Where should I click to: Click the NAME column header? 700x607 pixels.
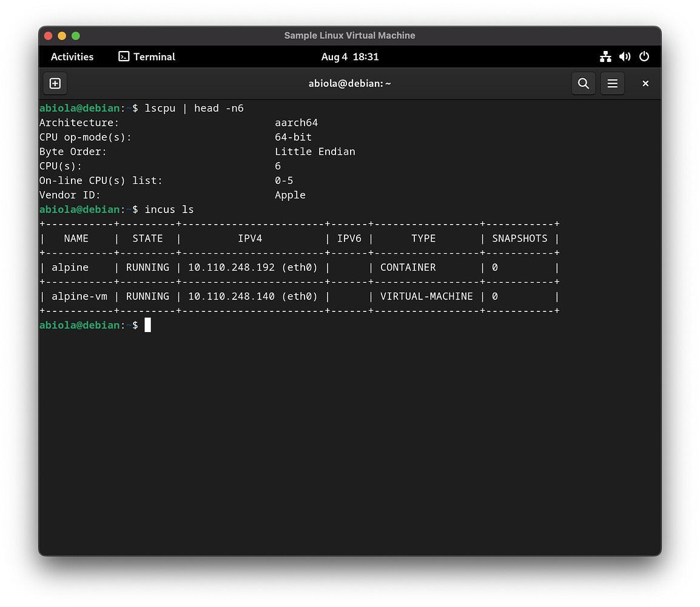click(x=76, y=239)
